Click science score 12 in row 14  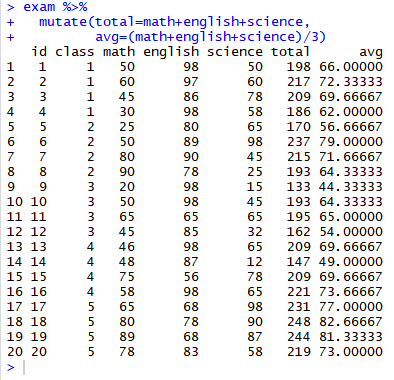255,262
